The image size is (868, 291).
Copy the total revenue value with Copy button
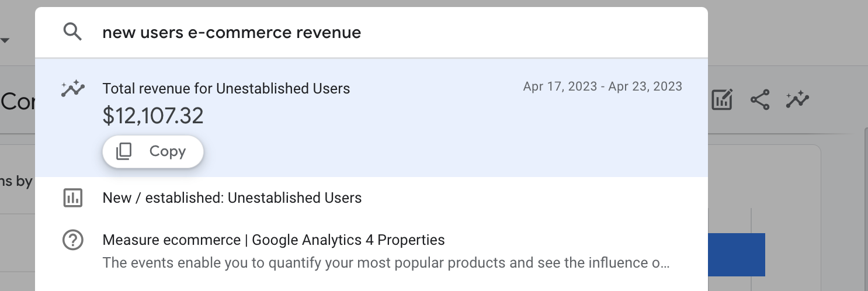point(153,151)
